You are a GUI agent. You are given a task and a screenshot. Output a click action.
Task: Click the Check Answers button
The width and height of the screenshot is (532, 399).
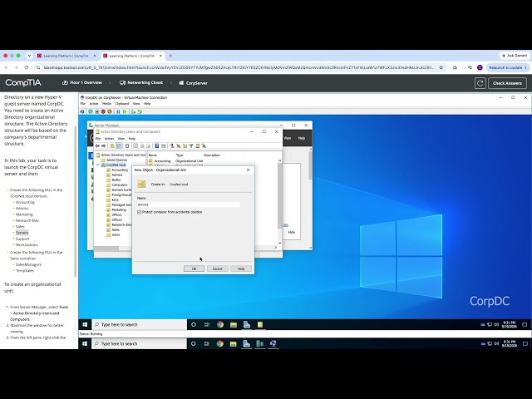click(x=507, y=83)
